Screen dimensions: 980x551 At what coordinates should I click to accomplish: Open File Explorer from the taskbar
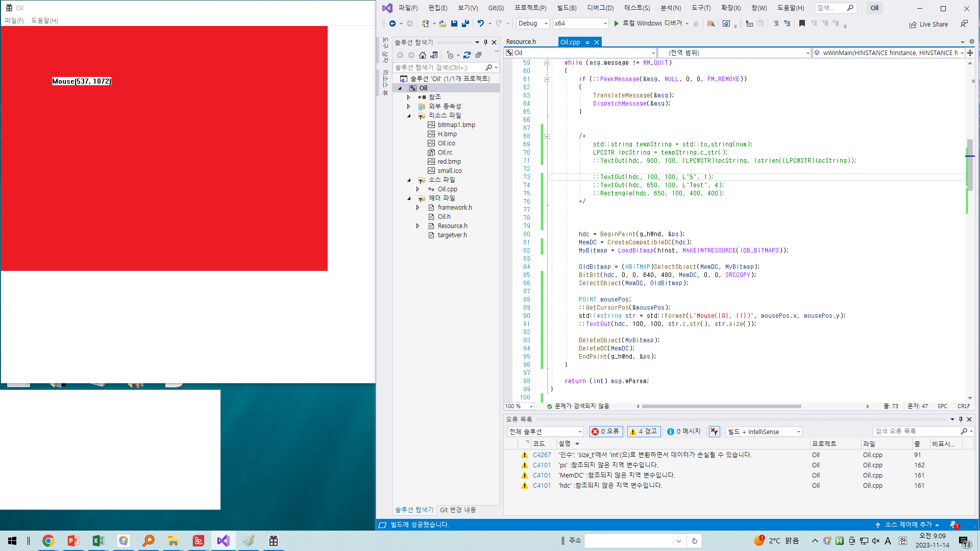(x=173, y=541)
